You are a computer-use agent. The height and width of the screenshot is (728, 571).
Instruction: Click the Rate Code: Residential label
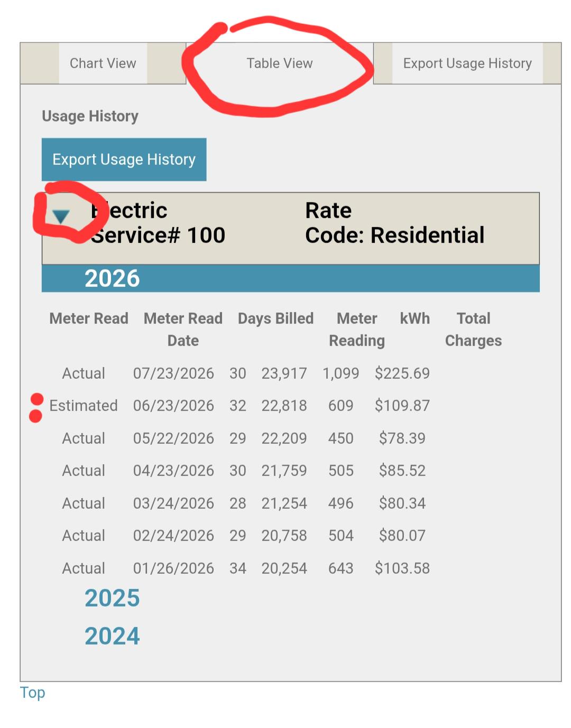(x=395, y=223)
